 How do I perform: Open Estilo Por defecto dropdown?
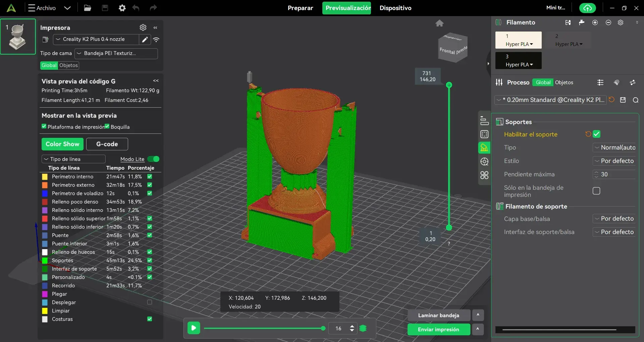tap(614, 161)
